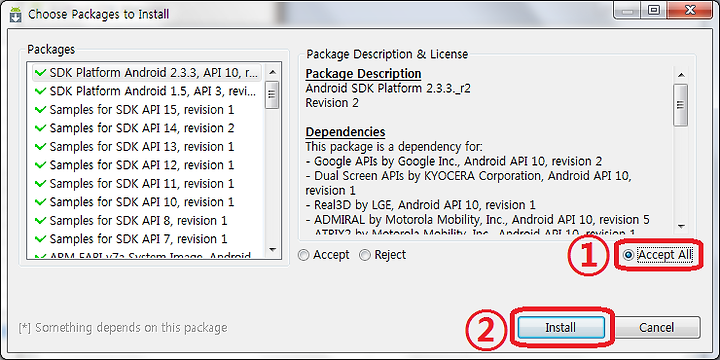Select SDK Platform Android 2.3.3, API 10 package
This screenshot has height=360, width=720.
147,73
